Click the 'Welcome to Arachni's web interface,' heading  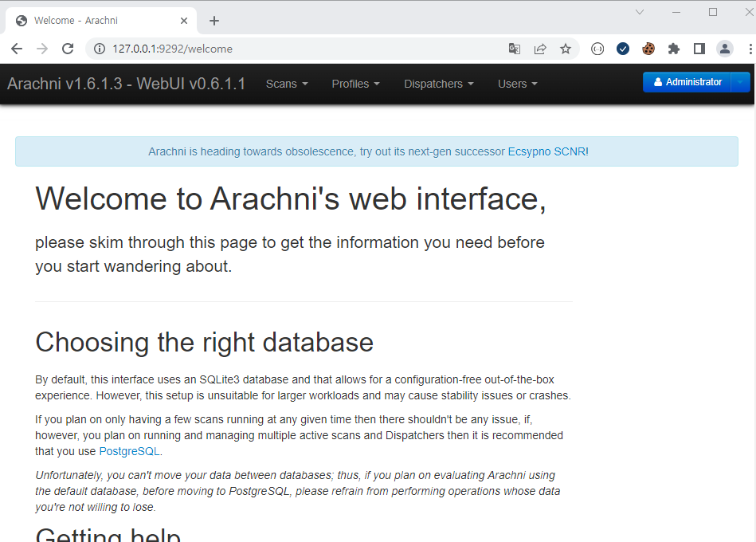coord(290,199)
